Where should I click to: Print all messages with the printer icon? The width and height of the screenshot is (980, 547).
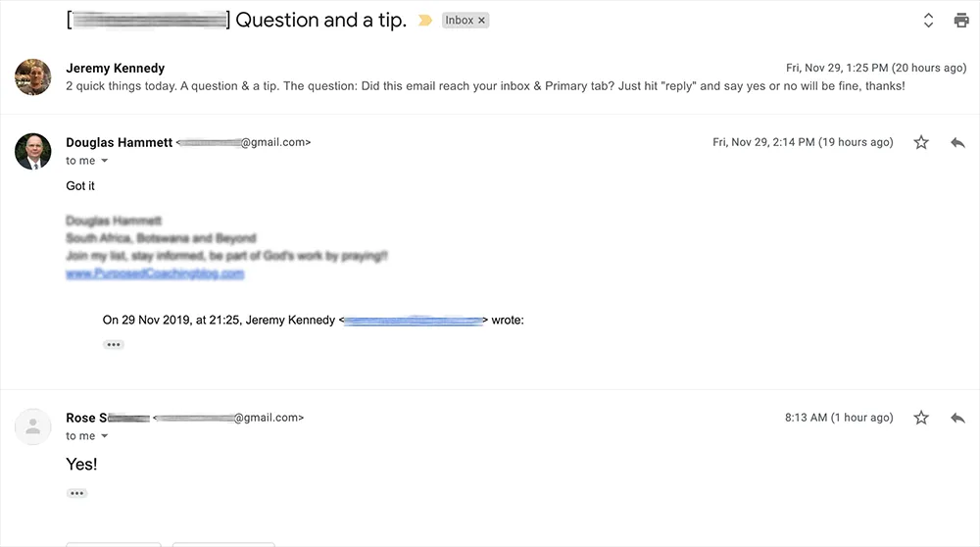tap(961, 21)
